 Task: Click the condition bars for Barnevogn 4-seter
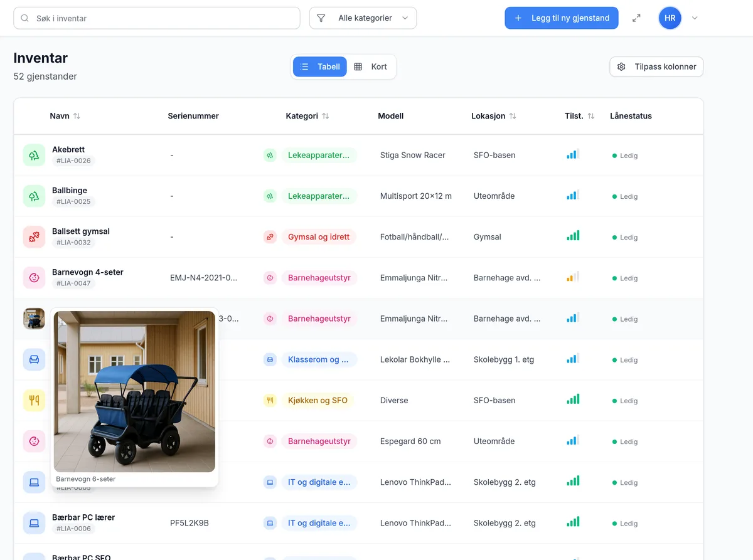click(x=573, y=277)
